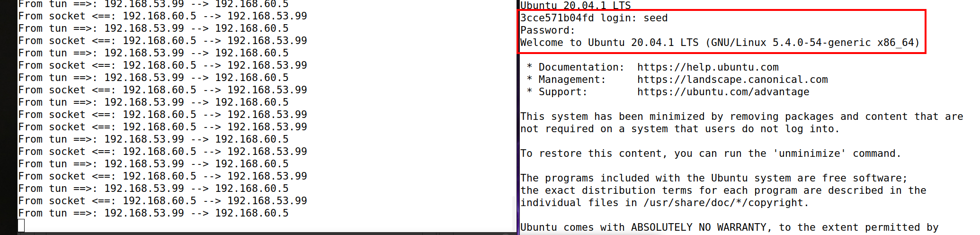
Task: Click the /usr/share/doc/*/copyright path text
Action: click(x=723, y=203)
